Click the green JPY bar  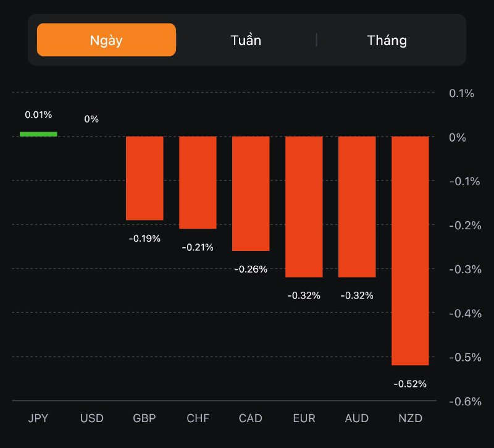[x=38, y=133]
